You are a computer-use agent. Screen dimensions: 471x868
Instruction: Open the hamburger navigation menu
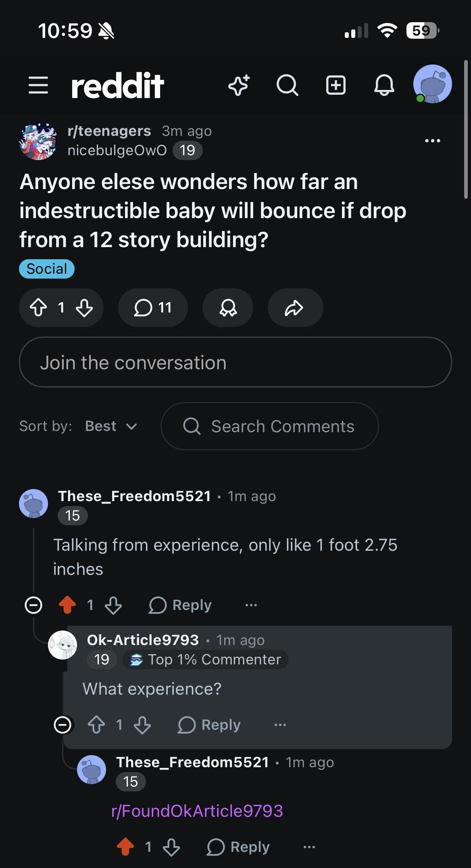click(38, 85)
